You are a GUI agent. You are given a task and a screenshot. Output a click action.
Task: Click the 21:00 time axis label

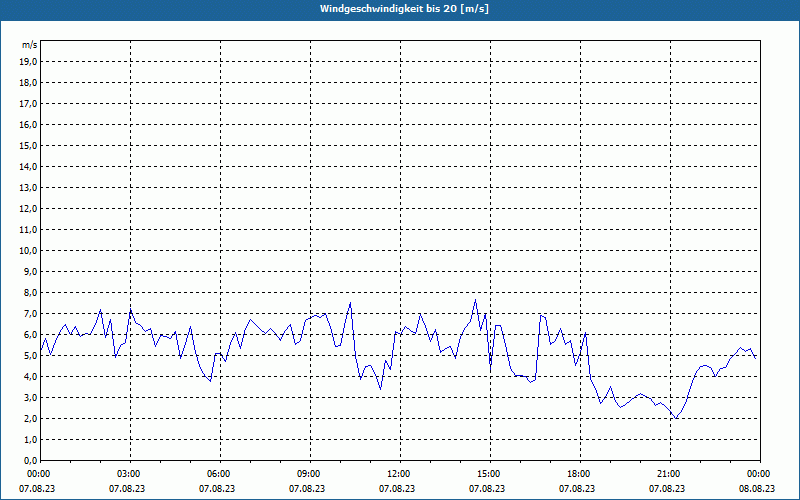point(670,474)
